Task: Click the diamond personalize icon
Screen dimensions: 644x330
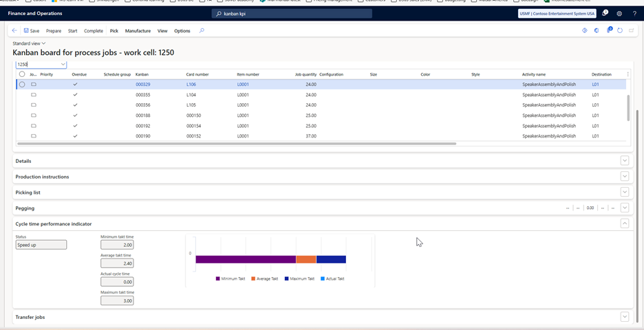Action: click(x=585, y=31)
